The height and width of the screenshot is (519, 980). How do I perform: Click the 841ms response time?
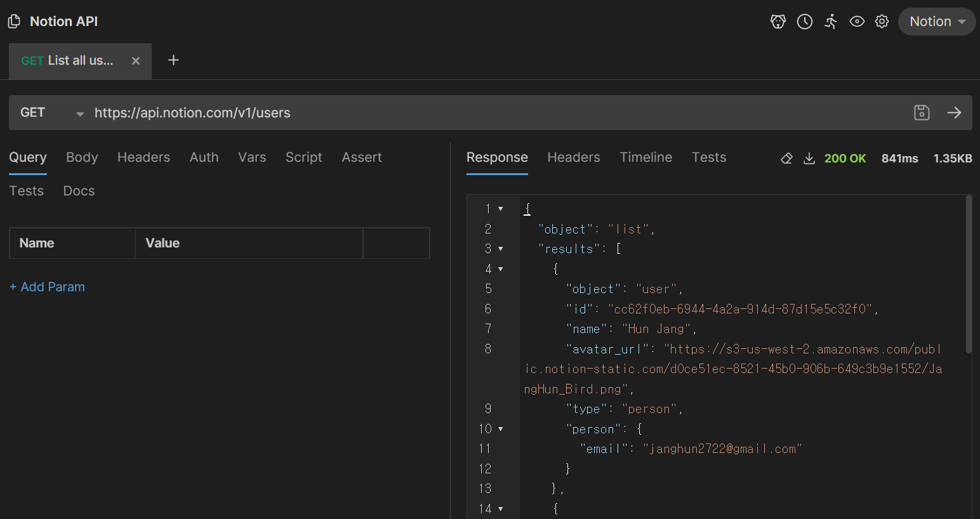(899, 159)
